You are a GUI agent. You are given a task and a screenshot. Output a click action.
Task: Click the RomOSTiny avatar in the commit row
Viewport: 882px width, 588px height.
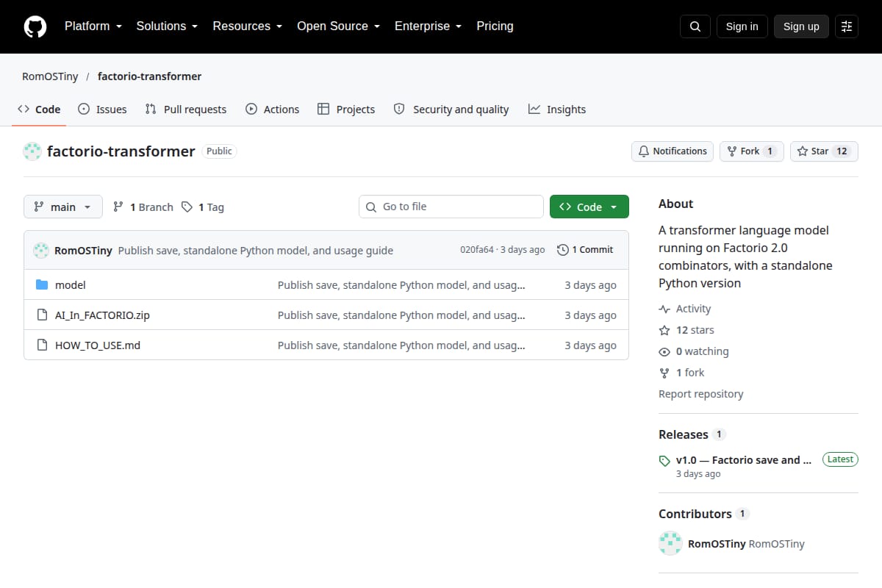click(41, 250)
